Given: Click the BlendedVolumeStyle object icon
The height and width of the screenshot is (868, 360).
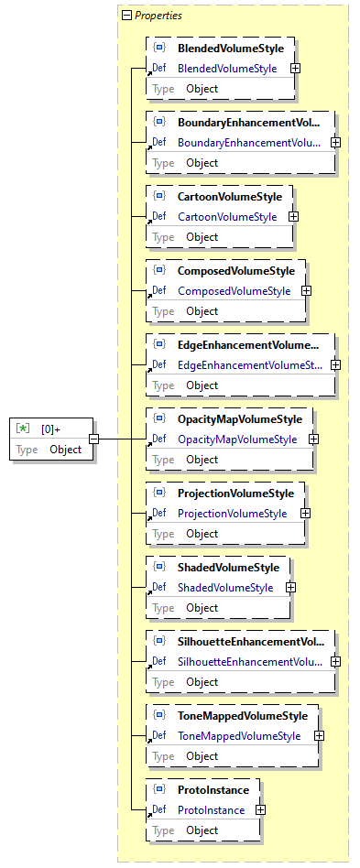Looking at the screenshot, I should click(x=159, y=48).
